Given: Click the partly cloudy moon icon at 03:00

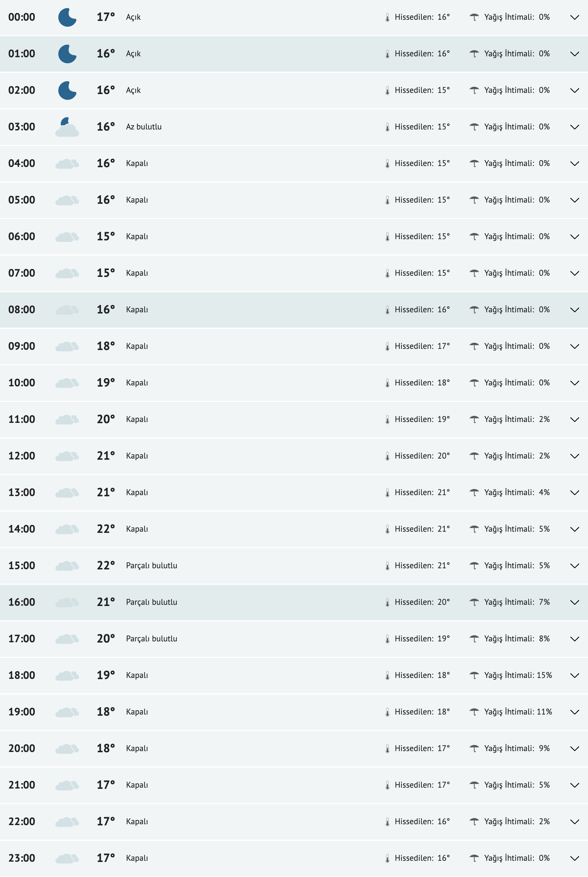Looking at the screenshot, I should (67, 126).
